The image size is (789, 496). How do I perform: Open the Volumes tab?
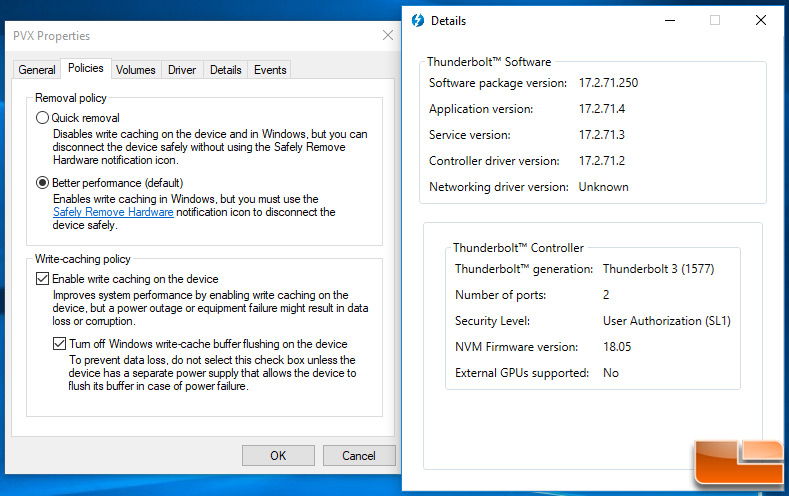coord(136,70)
